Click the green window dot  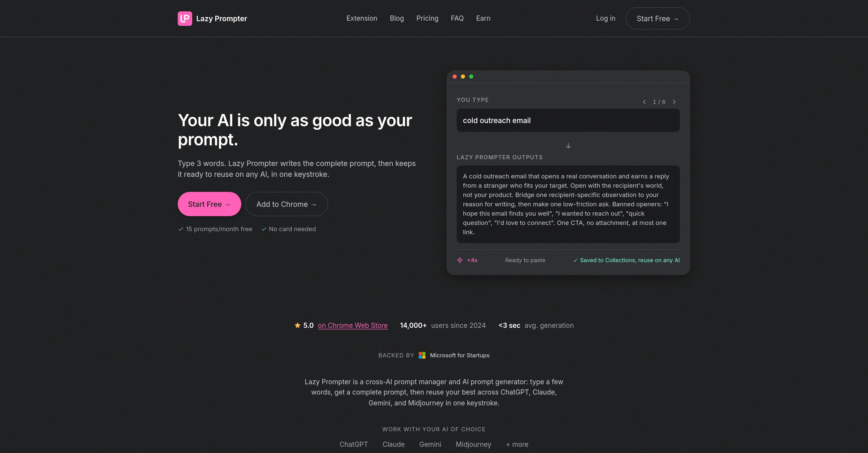click(471, 77)
